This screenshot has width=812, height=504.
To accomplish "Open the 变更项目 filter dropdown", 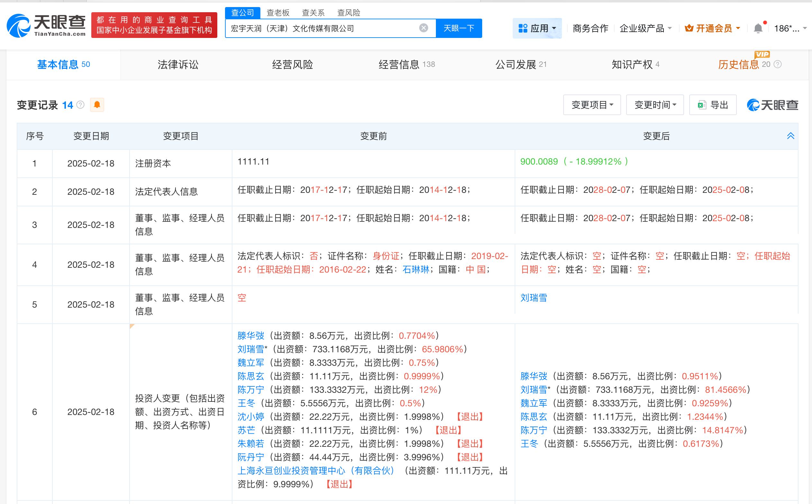I will [592, 105].
